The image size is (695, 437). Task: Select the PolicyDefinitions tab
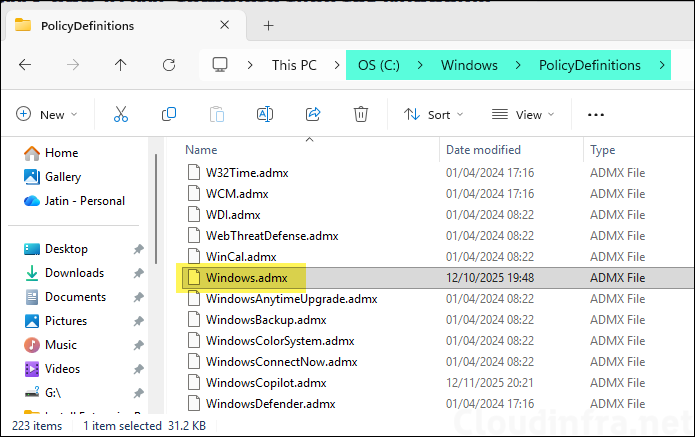coord(124,26)
